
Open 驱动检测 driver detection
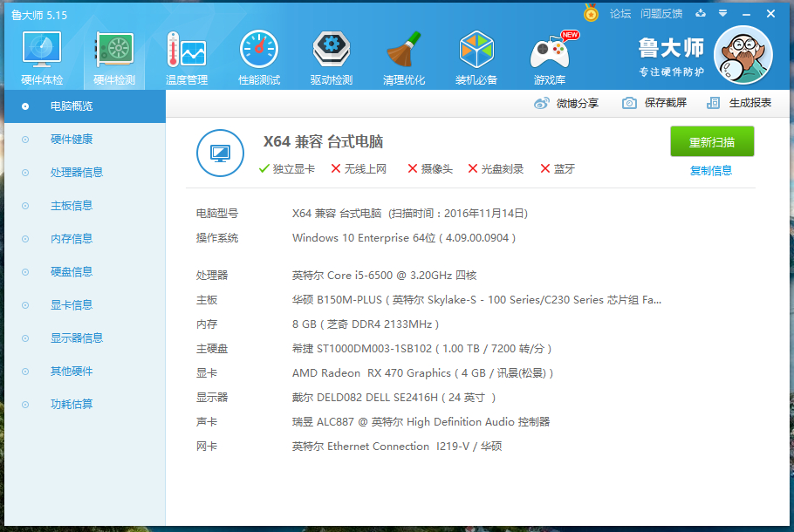pos(332,58)
